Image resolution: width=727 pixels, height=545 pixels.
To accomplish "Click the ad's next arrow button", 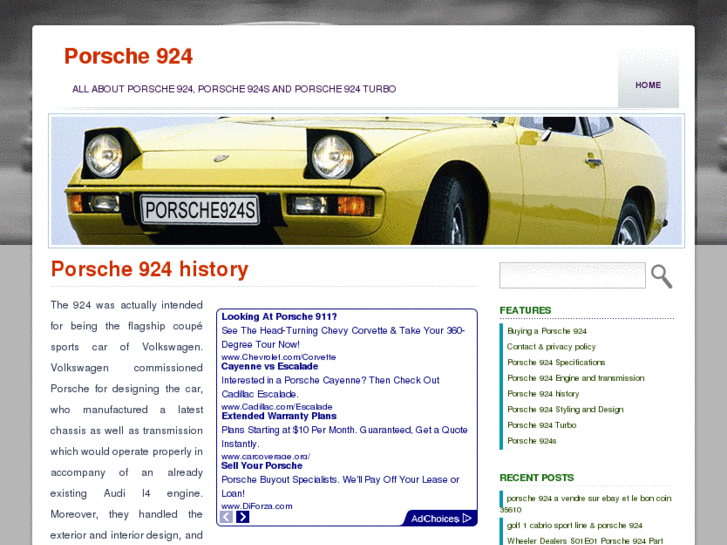I will (x=242, y=517).
